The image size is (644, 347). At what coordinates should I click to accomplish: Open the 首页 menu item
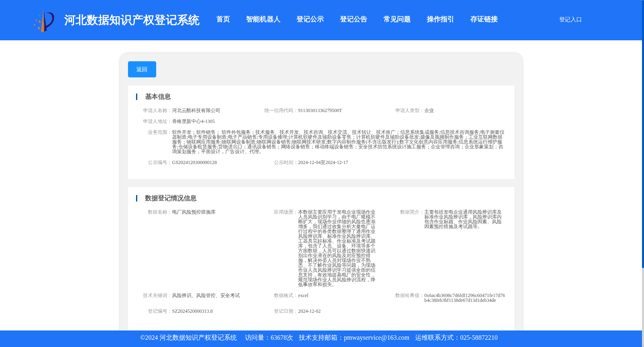[x=223, y=19]
